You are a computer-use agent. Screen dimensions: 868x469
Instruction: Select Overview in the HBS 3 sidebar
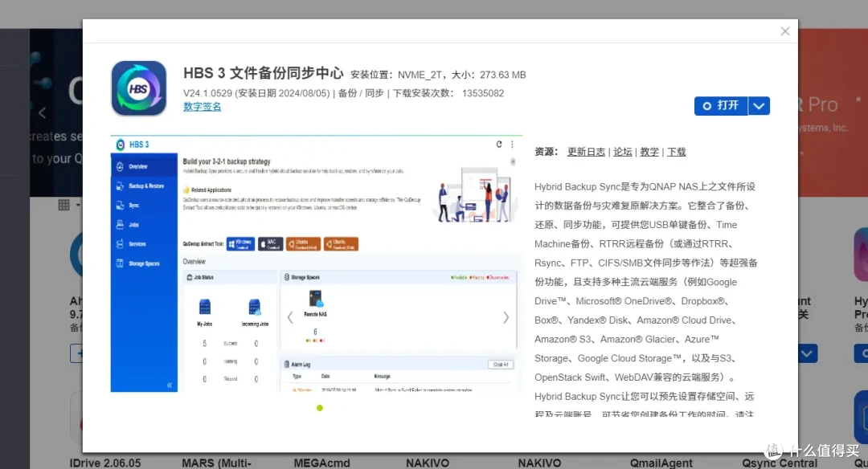tap(144, 166)
